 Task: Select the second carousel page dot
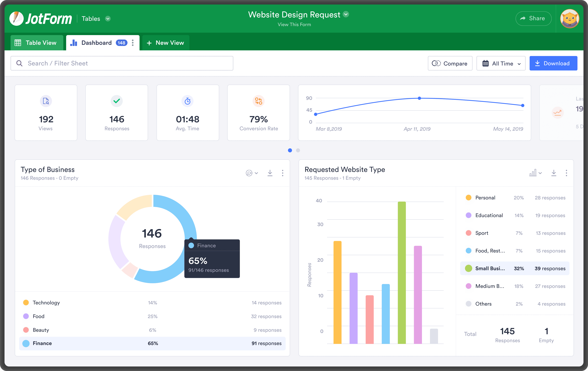[x=298, y=150]
